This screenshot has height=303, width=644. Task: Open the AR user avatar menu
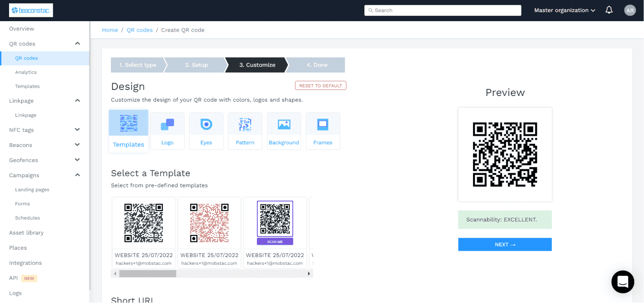click(x=630, y=10)
